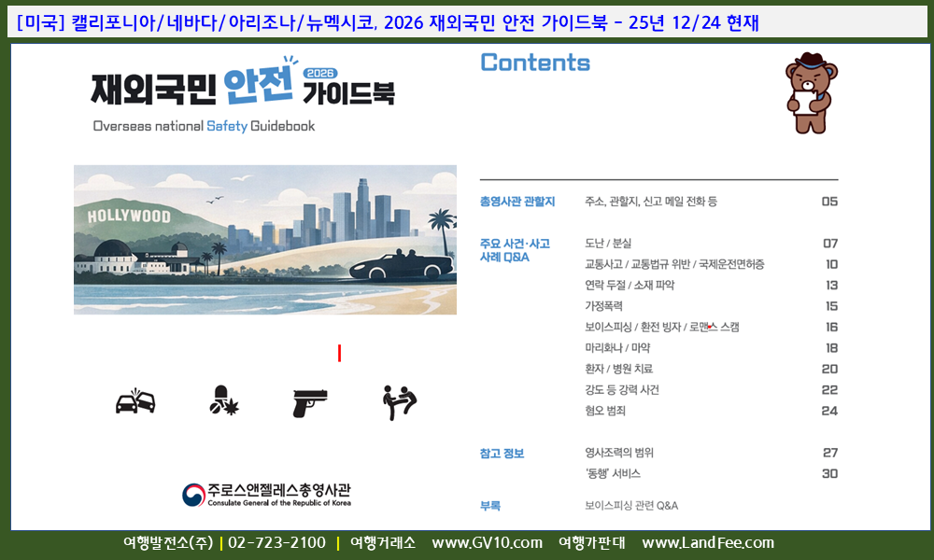Select the 총영사관 관할지 section heading
This screenshot has height=560, width=934.
tap(517, 202)
